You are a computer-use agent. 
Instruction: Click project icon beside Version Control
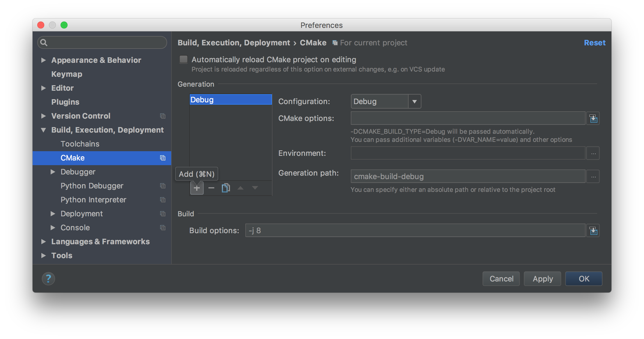pos(163,116)
